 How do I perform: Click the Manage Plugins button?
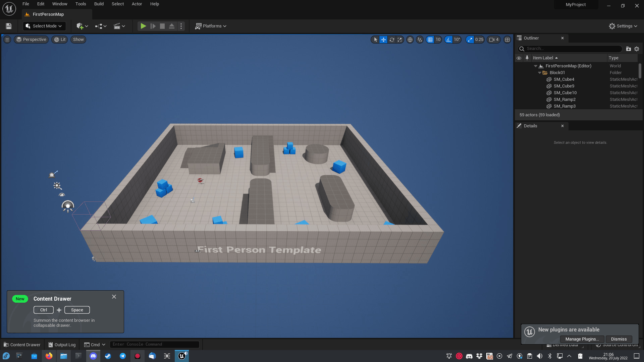tap(582, 339)
